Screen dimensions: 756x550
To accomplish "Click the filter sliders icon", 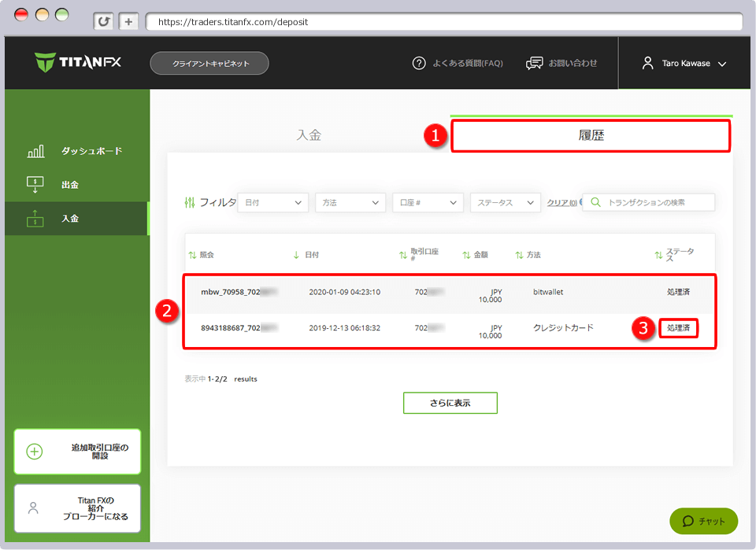I will [x=188, y=203].
